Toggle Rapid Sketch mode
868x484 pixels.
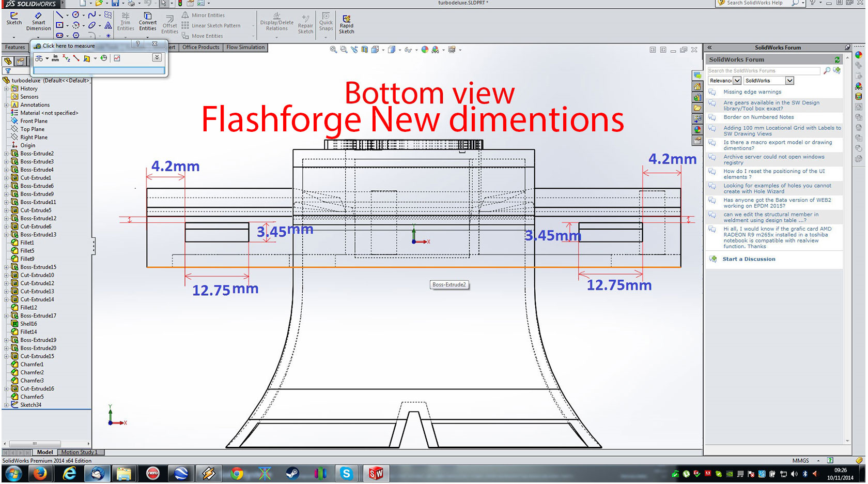coord(347,24)
